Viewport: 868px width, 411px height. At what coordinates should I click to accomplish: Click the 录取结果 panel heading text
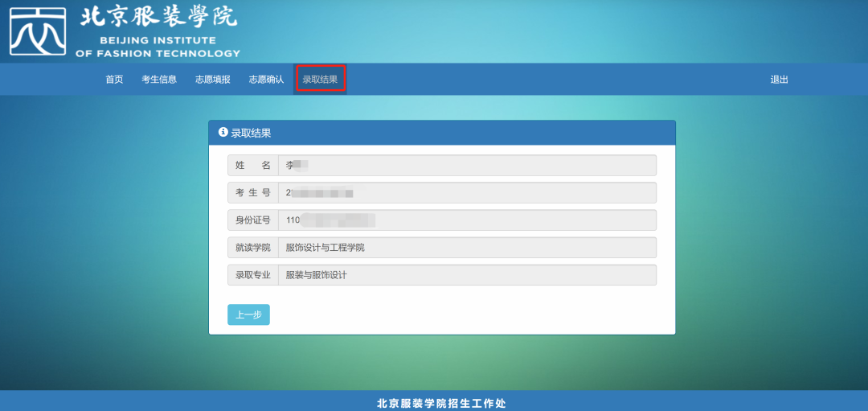pyautogui.click(x=251, y=133)
